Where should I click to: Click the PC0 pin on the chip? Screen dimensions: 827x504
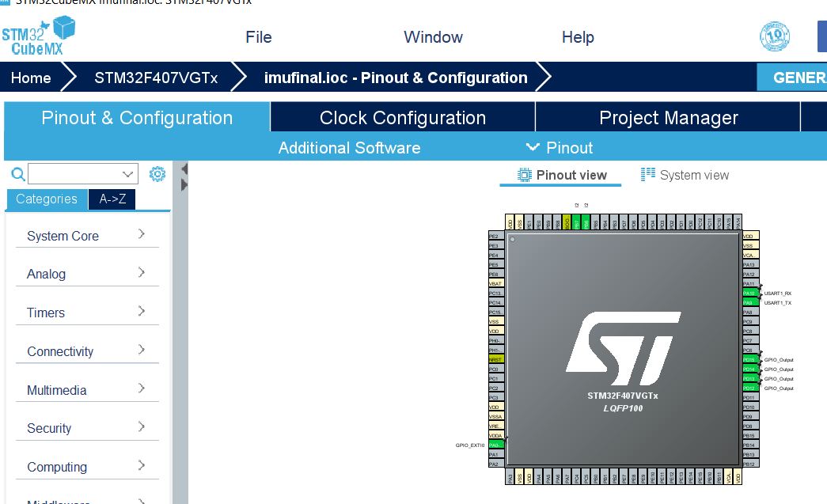click(x=496, y=369)
